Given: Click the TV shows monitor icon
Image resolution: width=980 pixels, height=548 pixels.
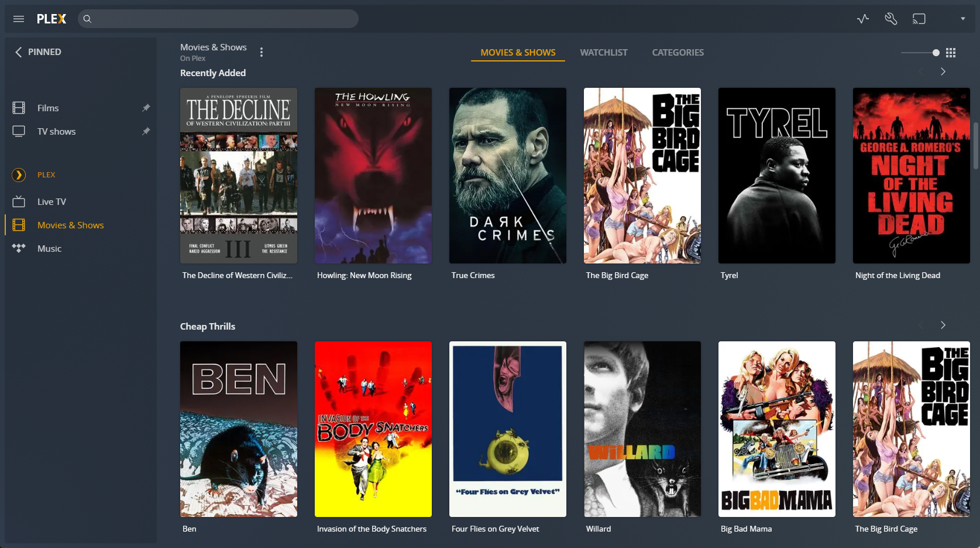Looking at the screenshot, I should [19, 131].
